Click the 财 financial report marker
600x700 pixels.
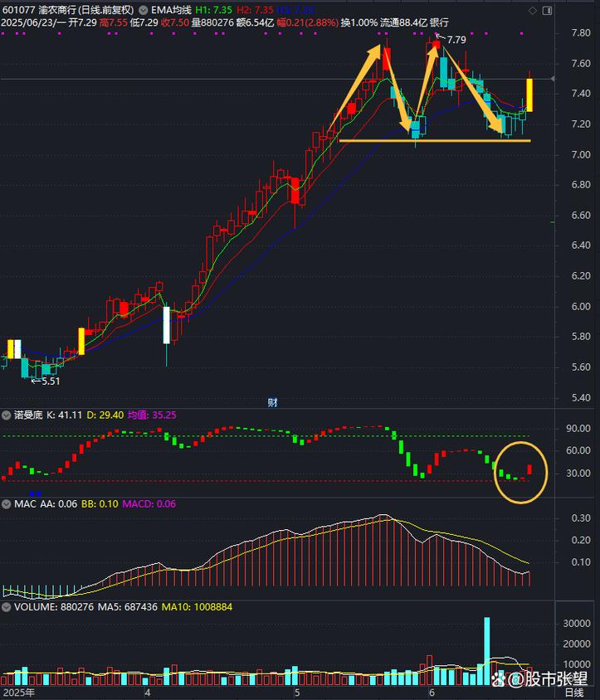pyautogui.click(x=271, y=401)
